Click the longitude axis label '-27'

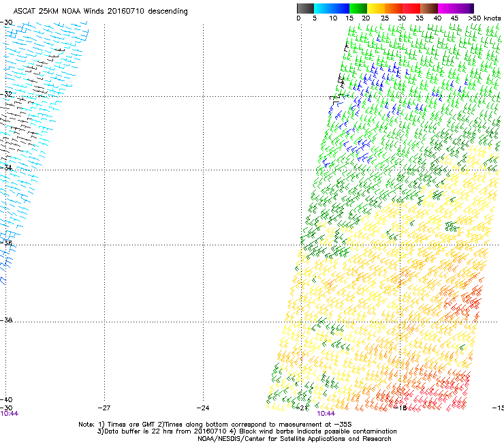104,408
